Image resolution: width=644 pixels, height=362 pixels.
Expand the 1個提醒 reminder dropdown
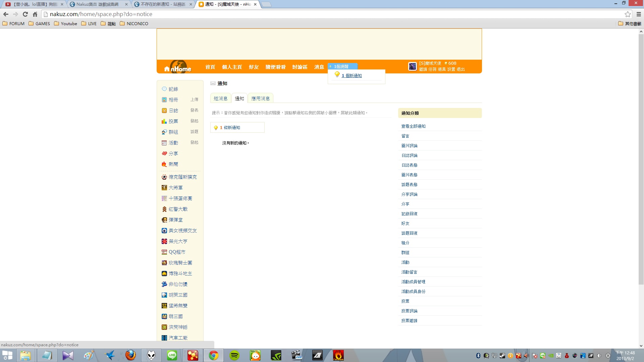click(x=342, y=66)
